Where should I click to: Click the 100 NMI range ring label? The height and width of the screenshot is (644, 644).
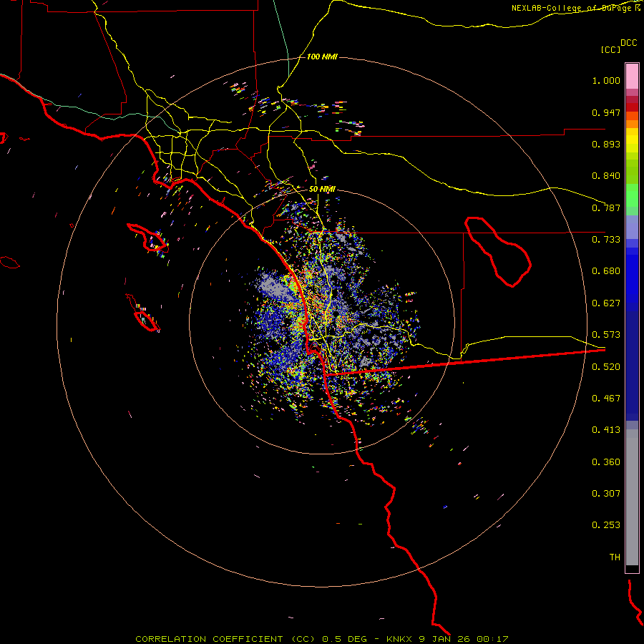322,57
